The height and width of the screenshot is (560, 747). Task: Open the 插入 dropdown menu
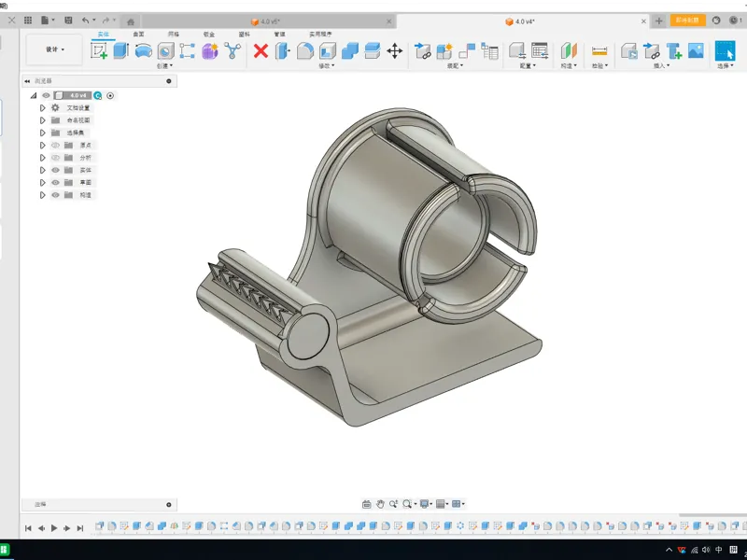661,65
